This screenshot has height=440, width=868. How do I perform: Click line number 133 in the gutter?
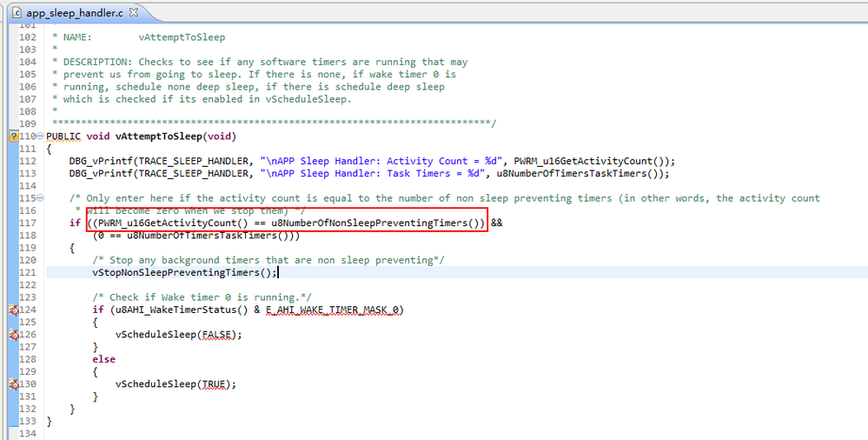pos(28,421)
